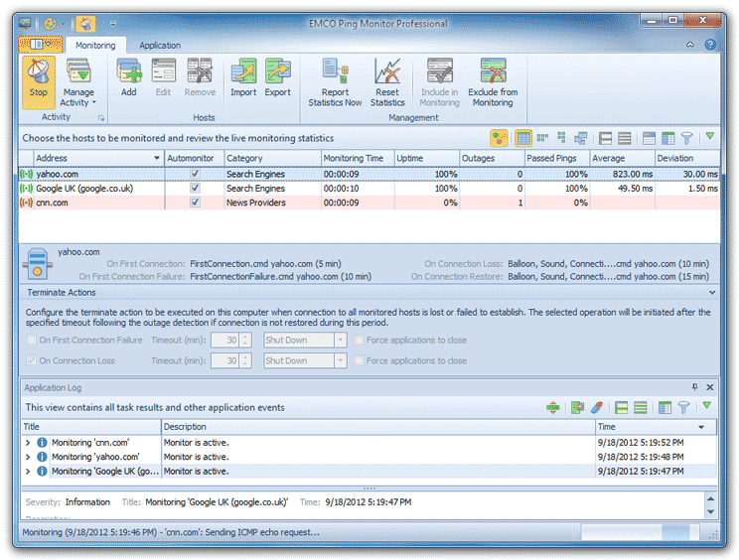Sort hosts by Average column header
739x560 pixels.
pyautogui.click(x=622, y=158)
